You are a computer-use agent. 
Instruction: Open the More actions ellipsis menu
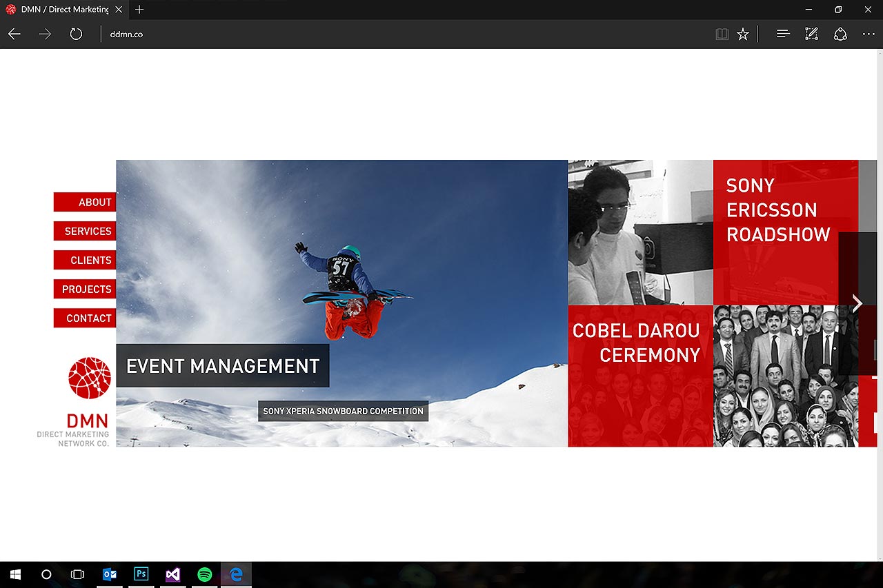pos(869,34)
